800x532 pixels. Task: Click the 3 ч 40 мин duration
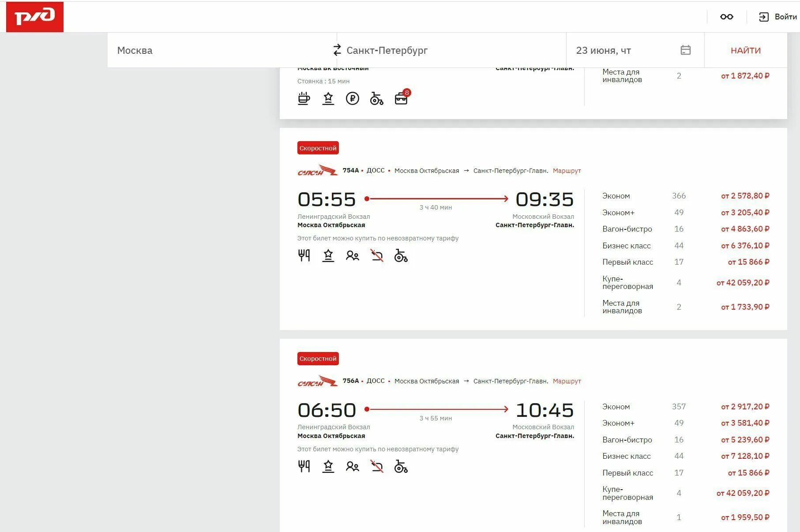tap(436, 207)
